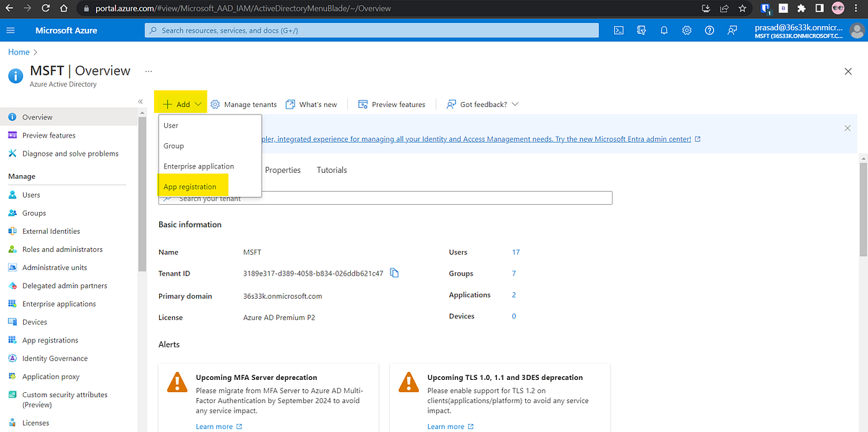Image resolution: width=868 pixels, height=432 pixels.
Task: Switch to the Properties tab
Action: pyautogui.click(x=283, y=170)
